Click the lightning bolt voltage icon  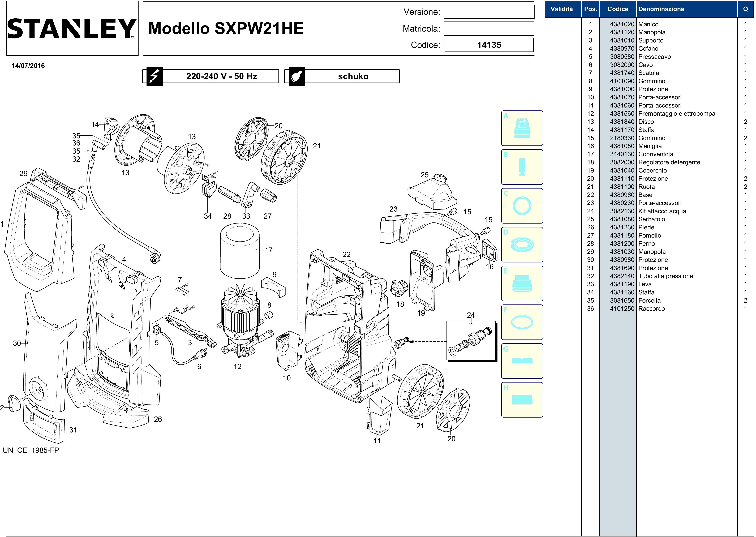[x=154, y=76]
